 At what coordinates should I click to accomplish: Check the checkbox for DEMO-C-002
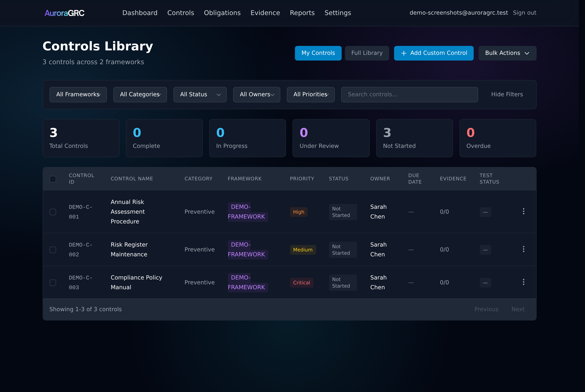[x=53, y=250]
